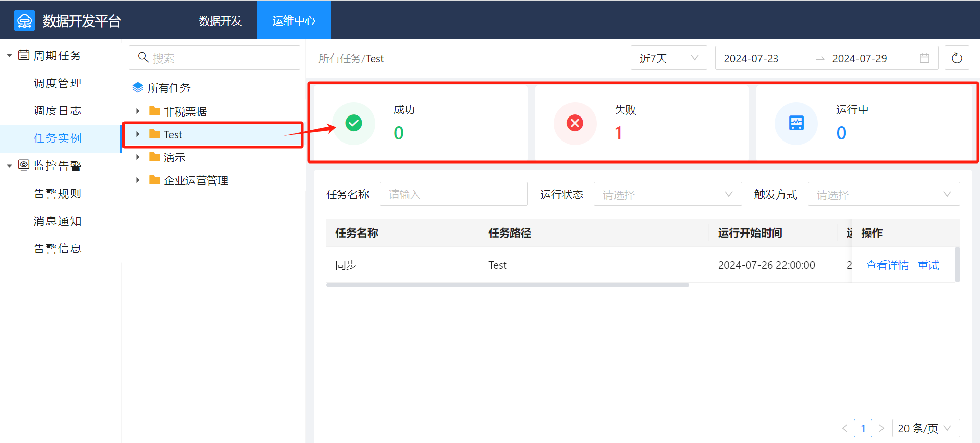The height and width of the screenshot is (443, 980).
Task: Click the 所有任务 layers icon
Action: (138, 88)
